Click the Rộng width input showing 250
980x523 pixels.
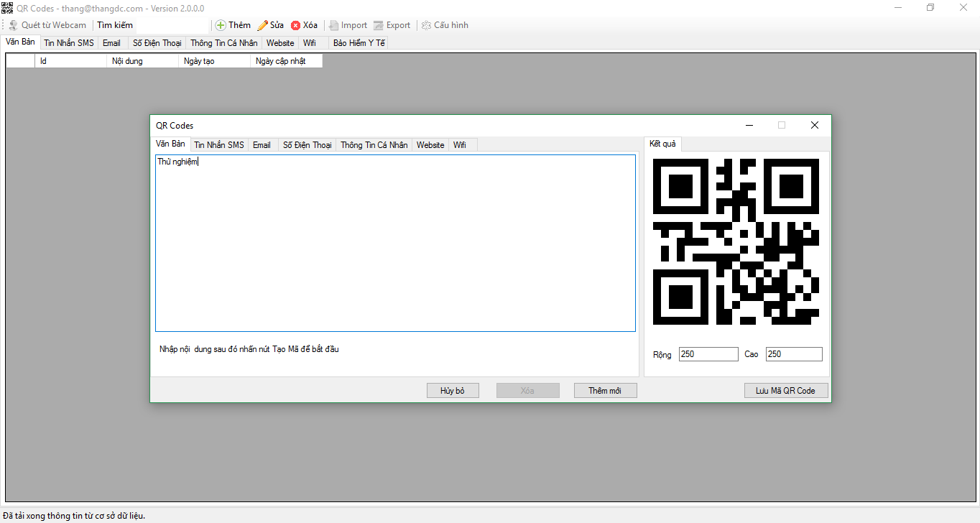tap(708, 353)
